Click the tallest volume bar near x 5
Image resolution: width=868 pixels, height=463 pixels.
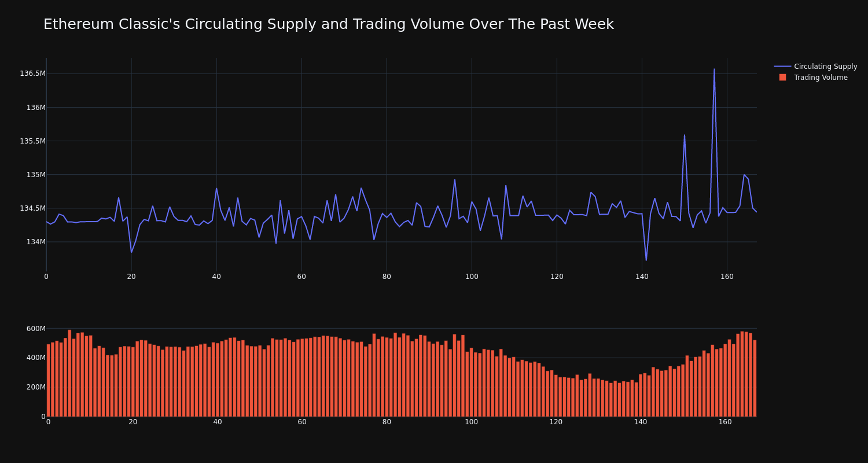(69, 373)
